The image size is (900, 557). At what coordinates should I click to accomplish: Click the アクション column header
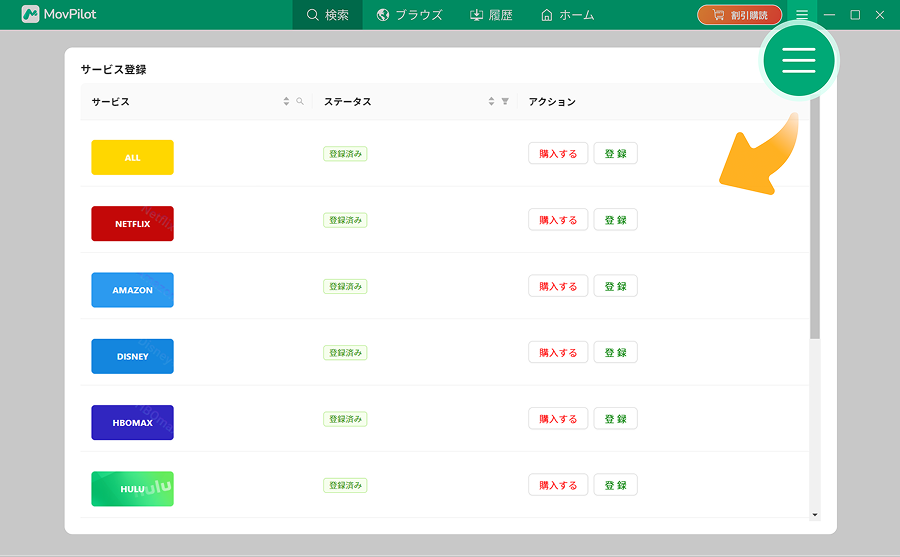click(x=552, y=102)
